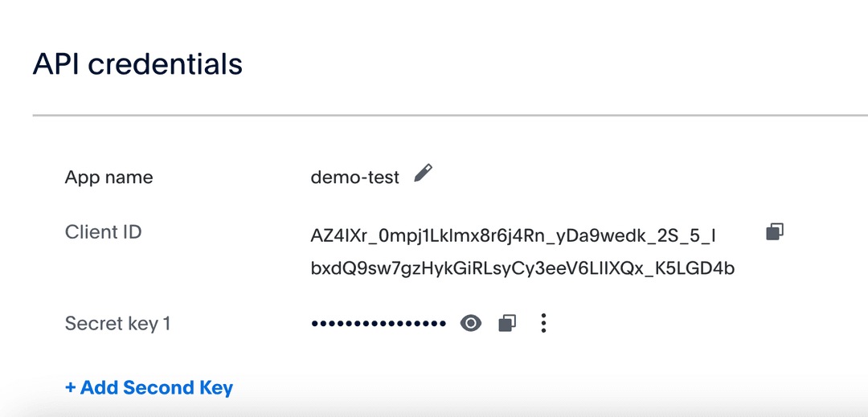Screen dimensions: 868x417
Task: Click the plus sign before Add Second Key
Action: tap(71, 388)
